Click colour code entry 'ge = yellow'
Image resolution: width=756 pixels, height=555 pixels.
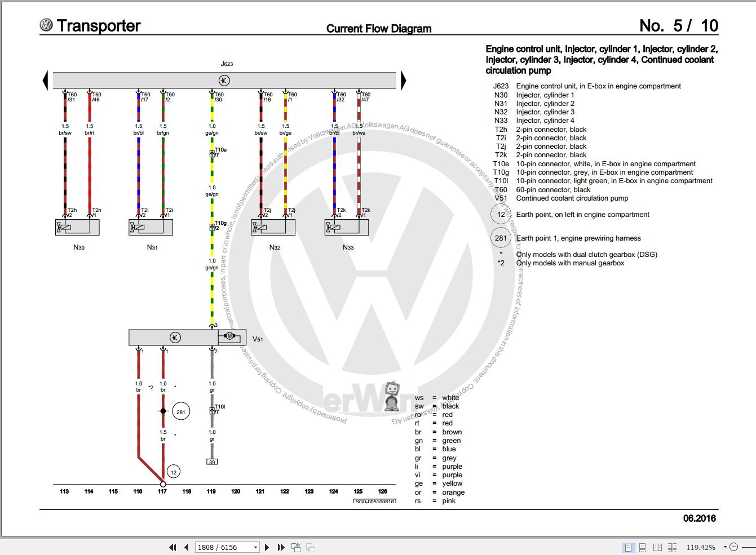coord(439,483)
